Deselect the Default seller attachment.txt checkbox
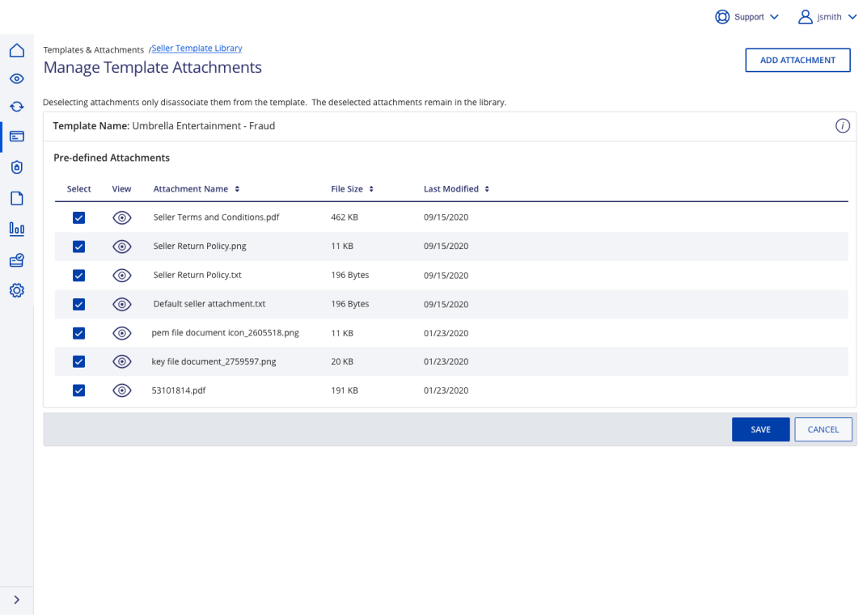867x616 pixels. click(x=78, y=305)
